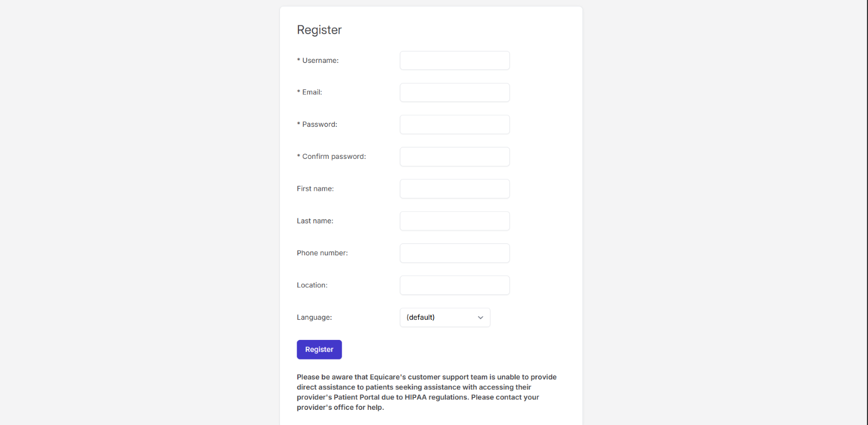
Task: Click the Location text box
Action: pyautogui.click(x=455, y=285)
